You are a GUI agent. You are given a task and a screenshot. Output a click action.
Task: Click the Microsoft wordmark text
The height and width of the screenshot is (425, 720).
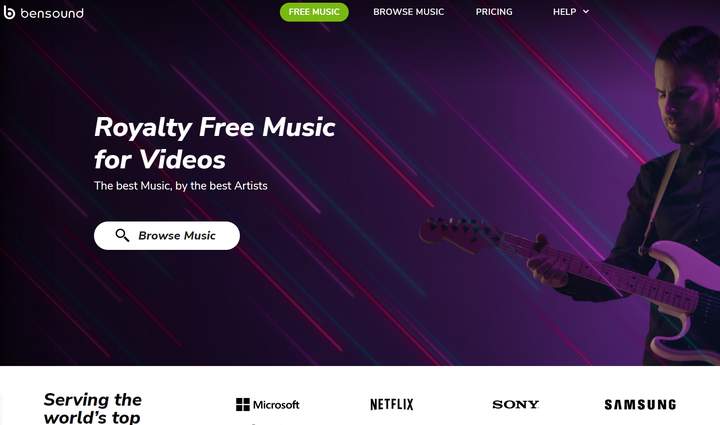click(276, 405)
